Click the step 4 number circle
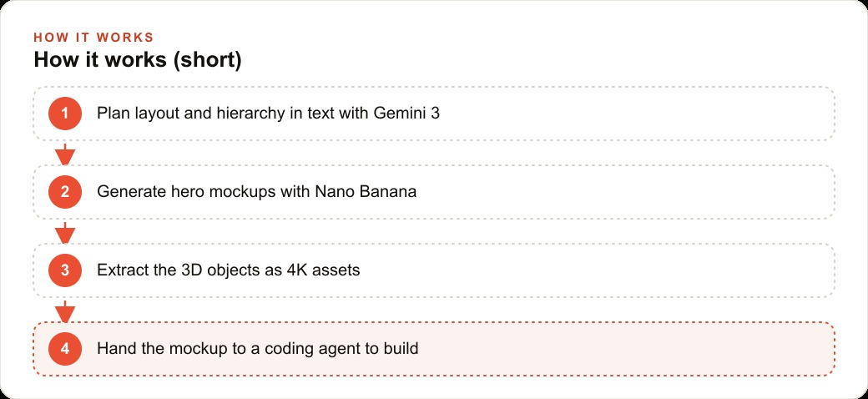 [65, 349]
